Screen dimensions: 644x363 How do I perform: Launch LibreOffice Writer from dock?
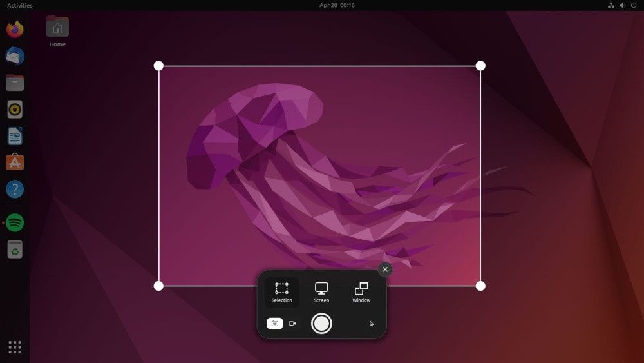15,136
